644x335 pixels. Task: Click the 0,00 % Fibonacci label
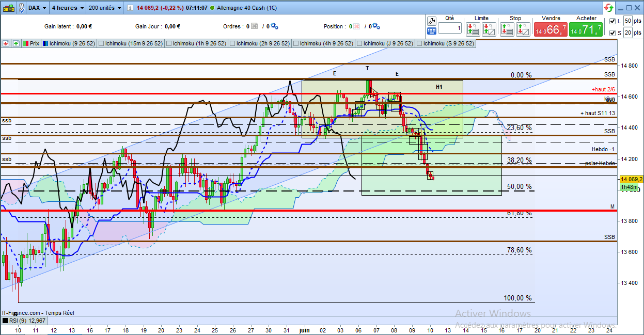point(521,75)
